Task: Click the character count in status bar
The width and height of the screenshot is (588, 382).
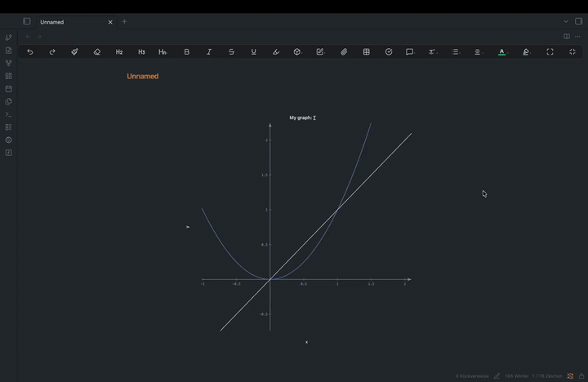Action: (x=547, y=376)
